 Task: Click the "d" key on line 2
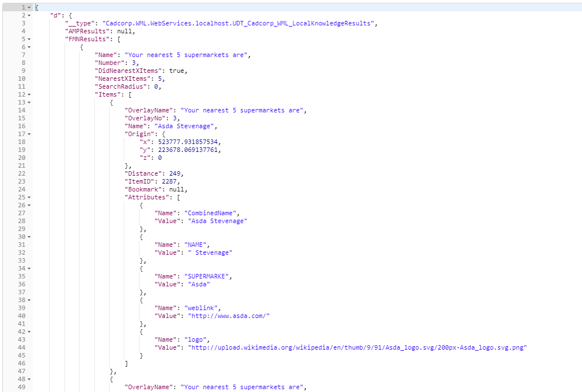point(56,16)
